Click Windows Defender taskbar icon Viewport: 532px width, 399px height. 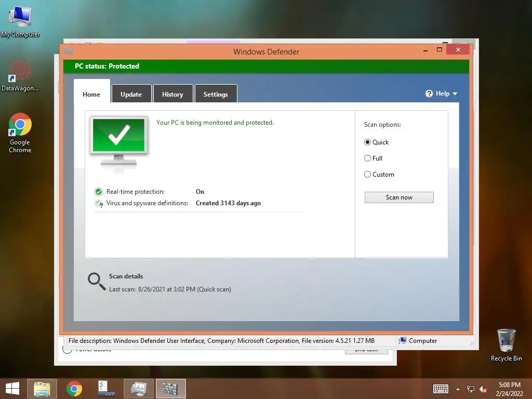coord(170,389)
